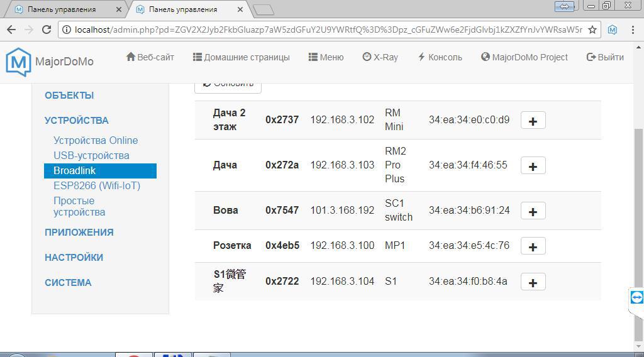Click the IP address 192.168.3.102
The width and height of the screenshot is (644, 357).
coord(342,120)
